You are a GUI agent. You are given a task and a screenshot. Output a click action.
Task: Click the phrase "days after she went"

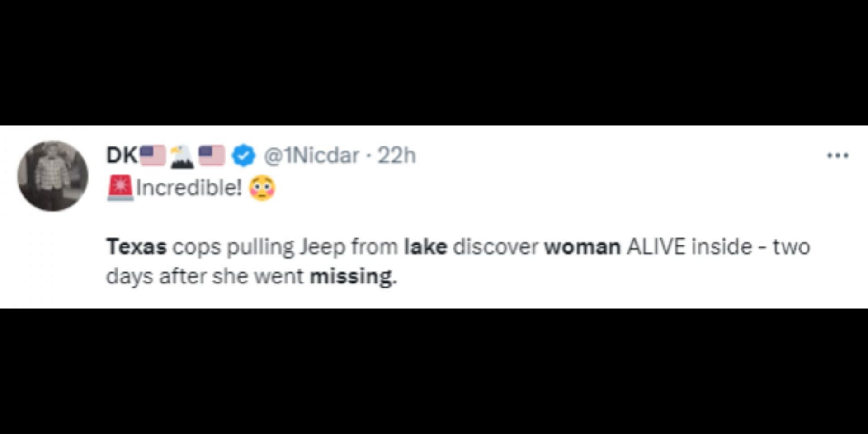pos(205,276)
